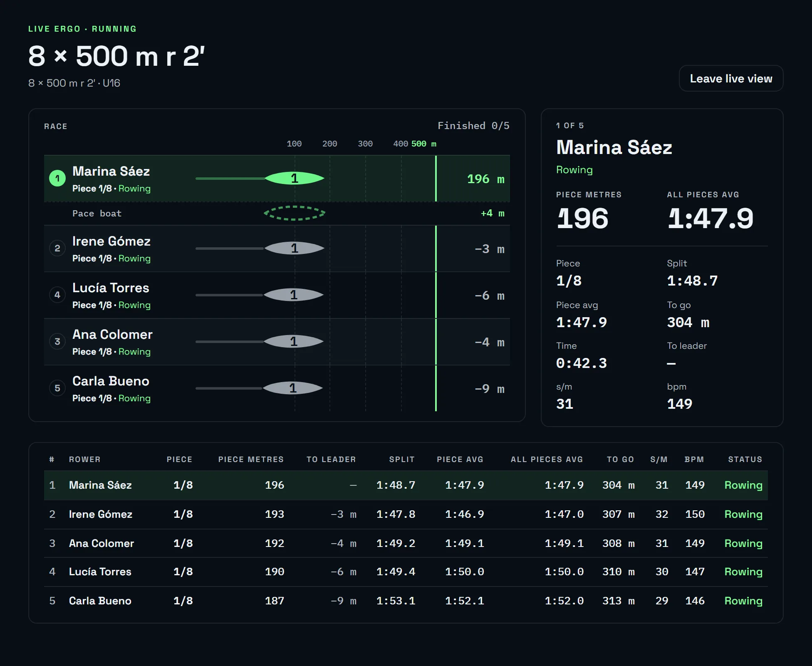Click Irene Gómez's position badge 2
The image size is (812, 666).
57,249
